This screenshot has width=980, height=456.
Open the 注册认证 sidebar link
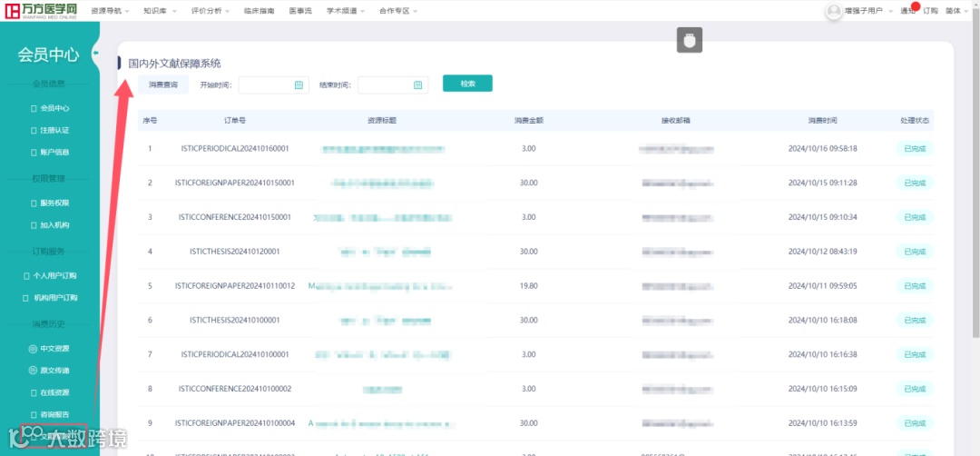click(50, 130)
